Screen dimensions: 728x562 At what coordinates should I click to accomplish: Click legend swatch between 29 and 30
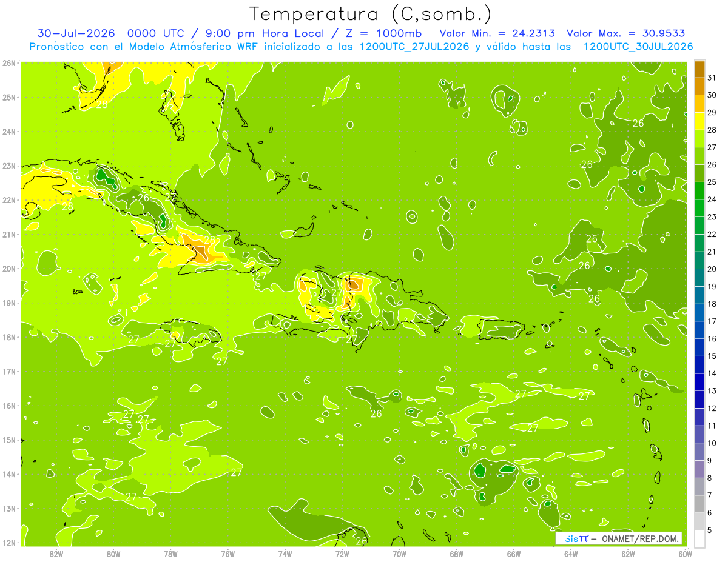click(699, 104)
